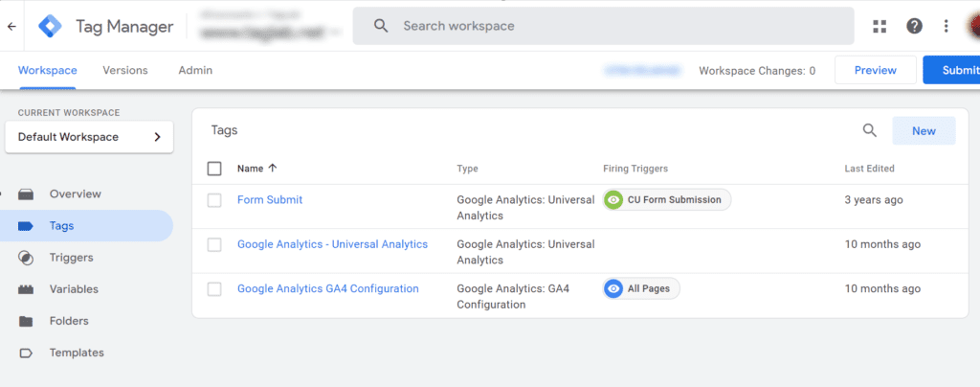Click the Submit button
Image resolution: width=980 pixels, height=387 pixels.
pyautogui.click(x=951, y=70)
